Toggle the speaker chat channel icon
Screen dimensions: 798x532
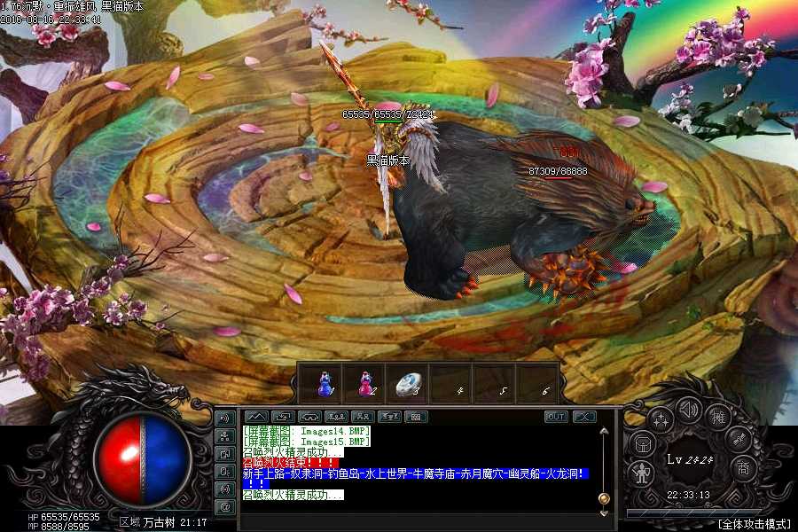[225, 419]
